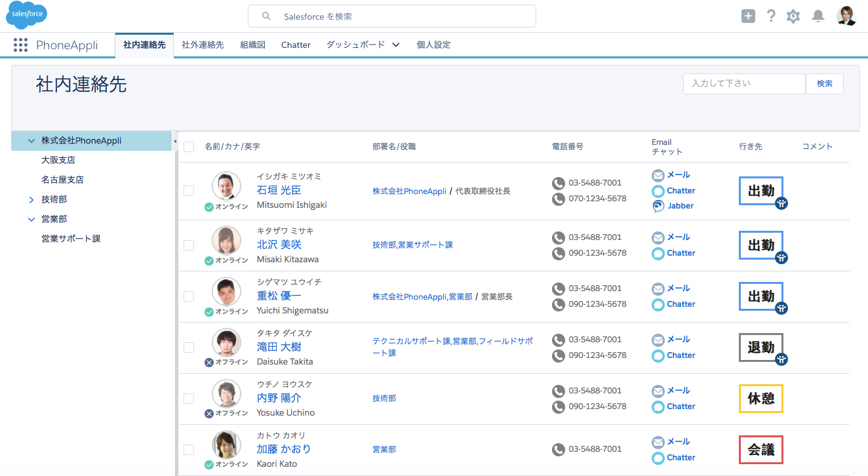Viewport: 868px width, 476px height.
Task: Check the box for 滝田 大樹
Action: click(189, 347)
